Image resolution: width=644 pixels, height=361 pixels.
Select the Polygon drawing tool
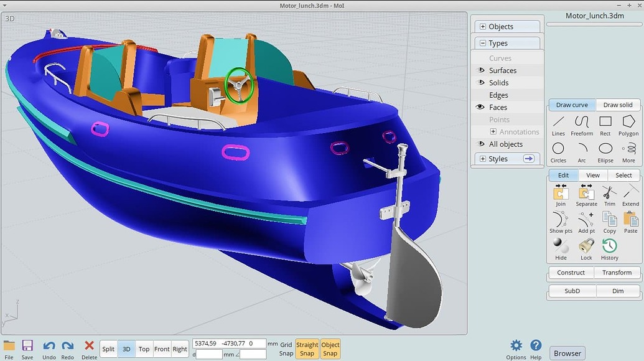pyautogui.click(x=628, y=126)
